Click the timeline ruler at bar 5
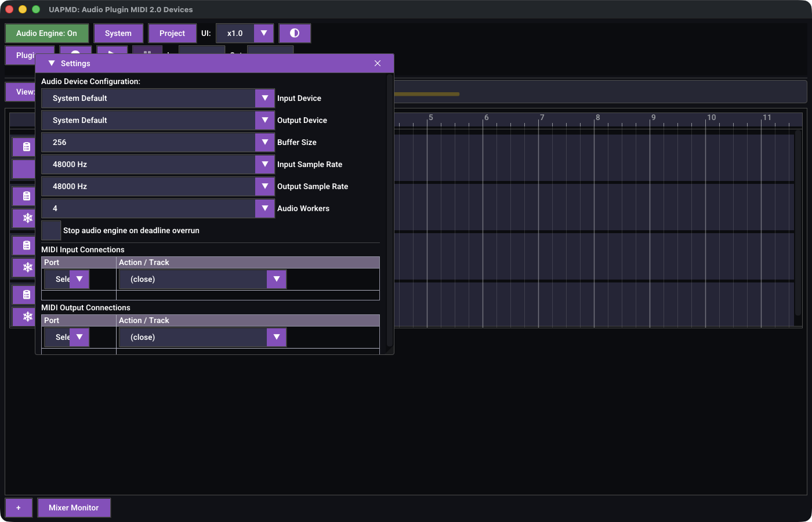This screenshot has width=812, height=522. coord(430,118)
